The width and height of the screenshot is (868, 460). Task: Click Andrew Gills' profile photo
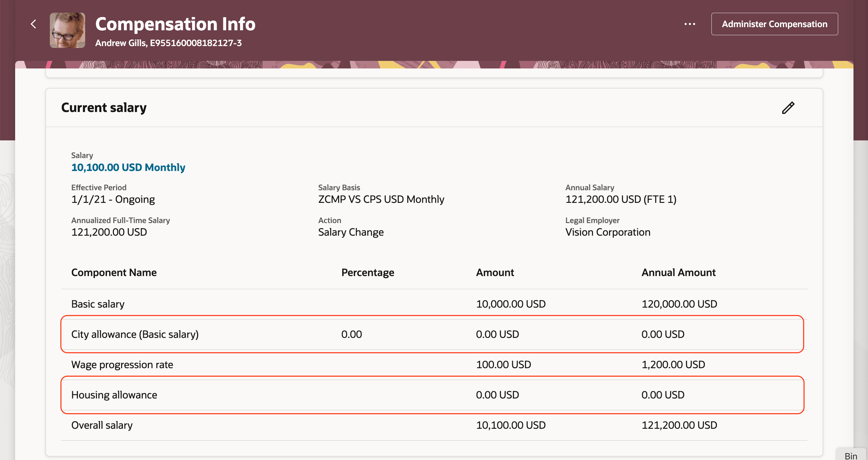click(67, 30)
